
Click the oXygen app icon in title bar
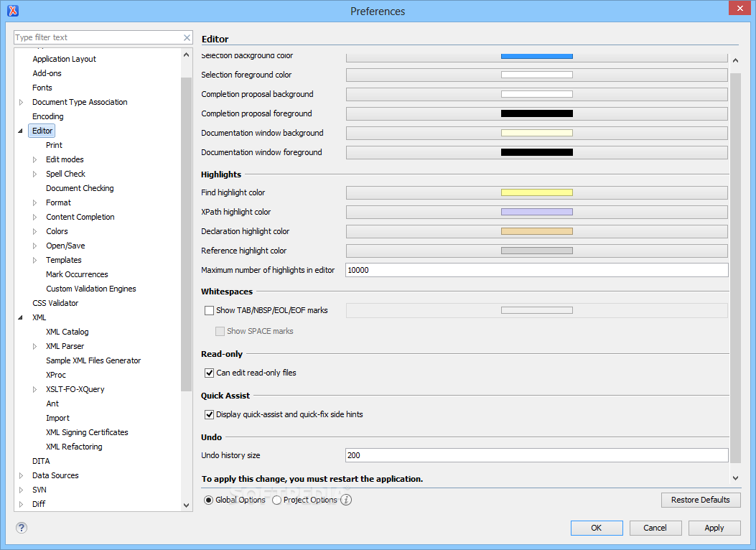point(13,10)
